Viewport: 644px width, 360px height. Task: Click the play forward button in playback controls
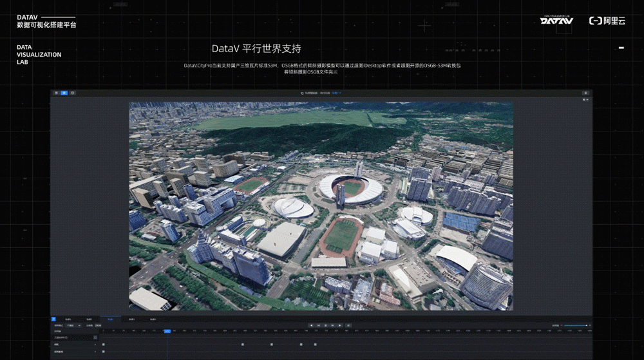pyautogui.click(x=340, y=325)
